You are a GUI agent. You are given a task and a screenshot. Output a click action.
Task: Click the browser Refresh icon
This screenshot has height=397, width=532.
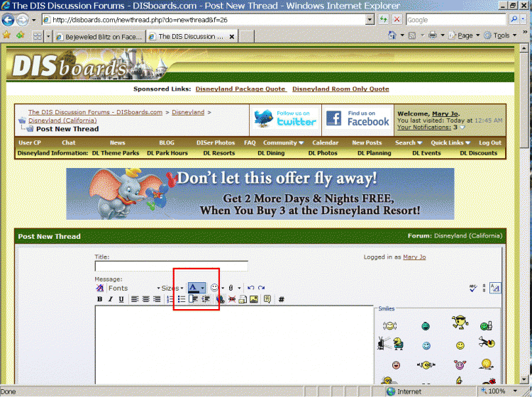click(x=383, y=19)
